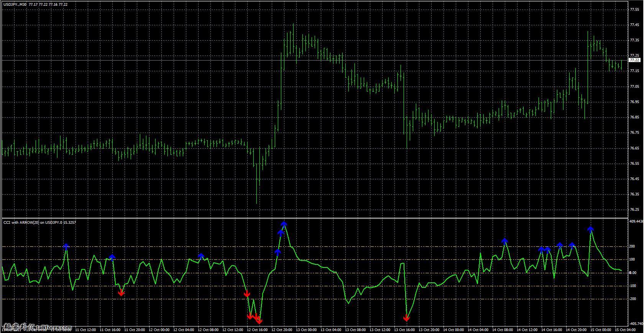Click the 76.25 label on the price axis

(634, 210)
